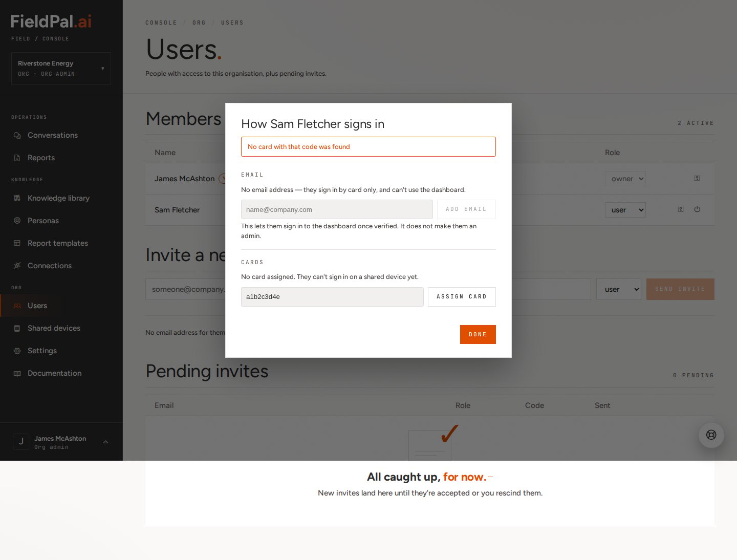Focus the name@company.com email field
The image size is (737, 560).
point(337,209)
